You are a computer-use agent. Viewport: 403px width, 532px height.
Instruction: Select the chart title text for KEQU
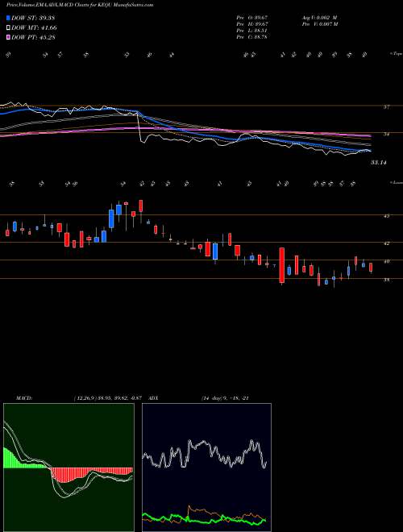pos(80,5)
